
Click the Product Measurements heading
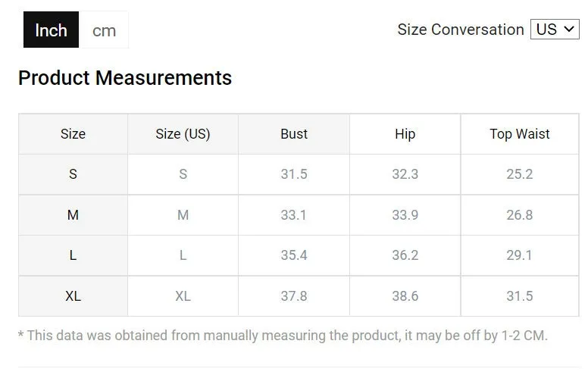125,78
